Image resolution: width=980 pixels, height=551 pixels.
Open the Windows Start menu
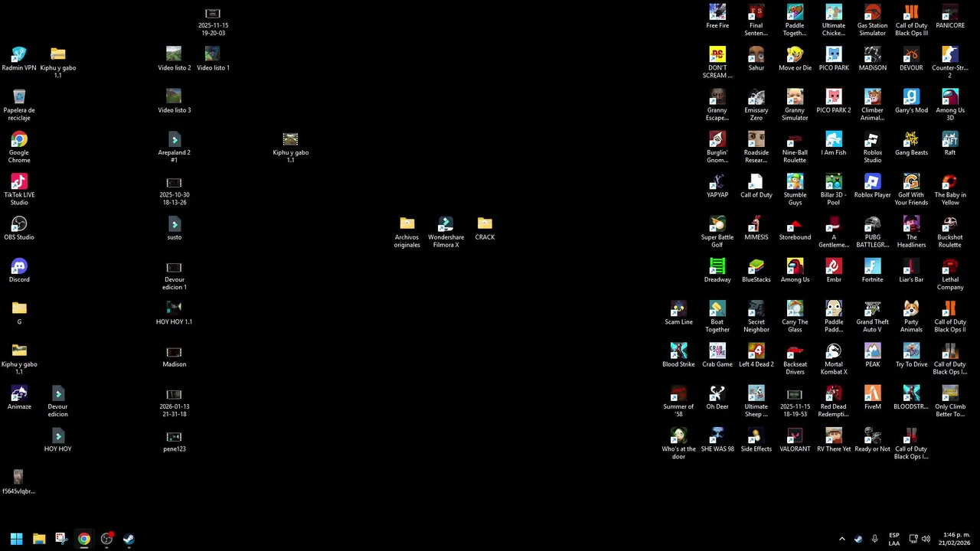pyautogui.click(x=16, y=539)
